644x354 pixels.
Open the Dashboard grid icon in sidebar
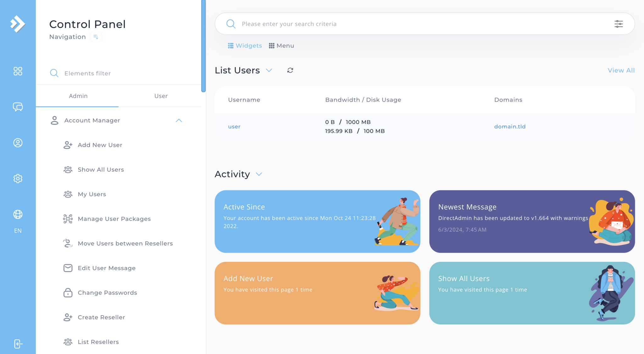[18, 71]
